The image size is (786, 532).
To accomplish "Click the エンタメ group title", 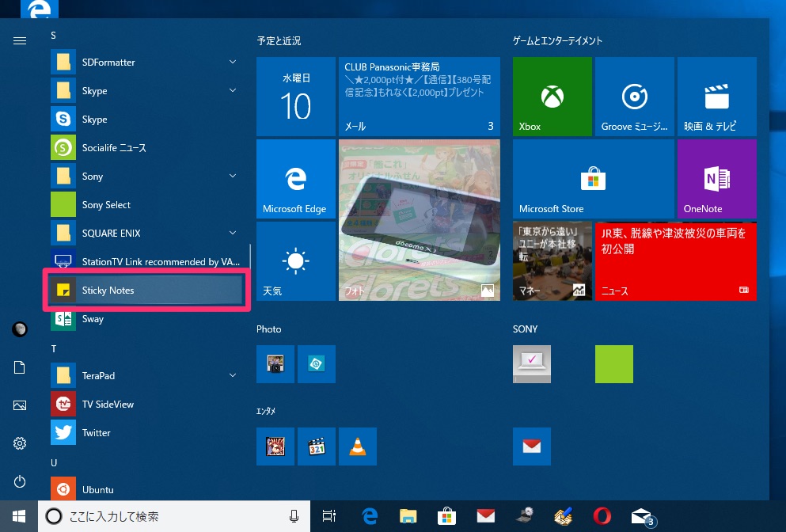I will point(266,411).
